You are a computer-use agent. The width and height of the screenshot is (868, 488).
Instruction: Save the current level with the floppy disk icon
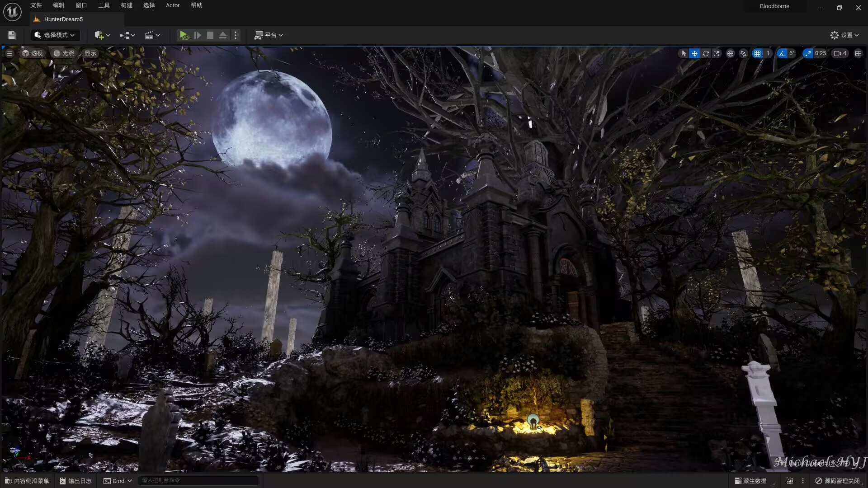(12, 35)
